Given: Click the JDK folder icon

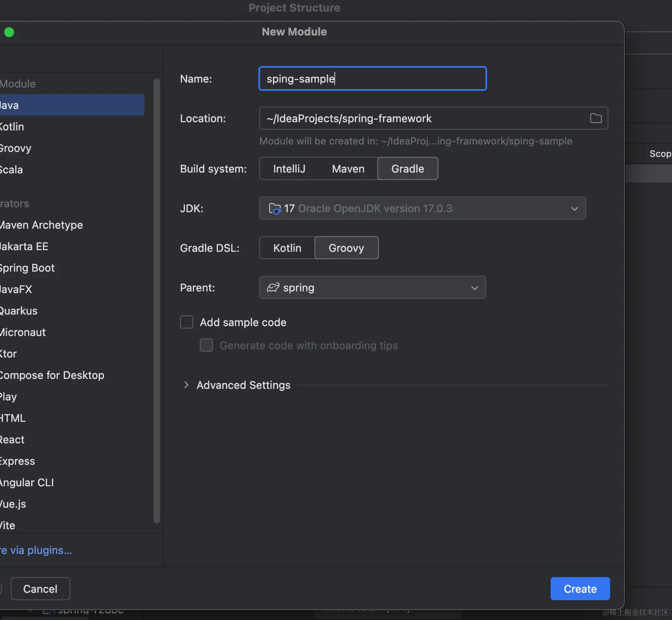Looking at the screenshot, I should pyautogui.click(x=274, y=208).
